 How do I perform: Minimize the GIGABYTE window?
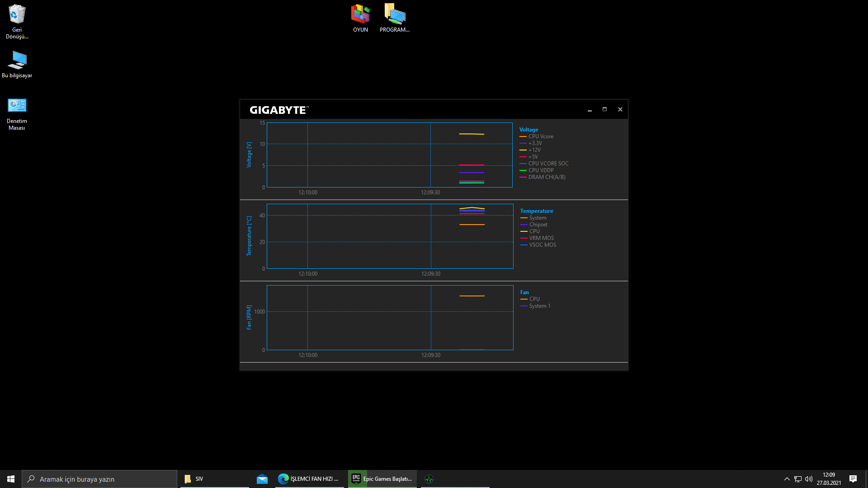click(590, 110)
